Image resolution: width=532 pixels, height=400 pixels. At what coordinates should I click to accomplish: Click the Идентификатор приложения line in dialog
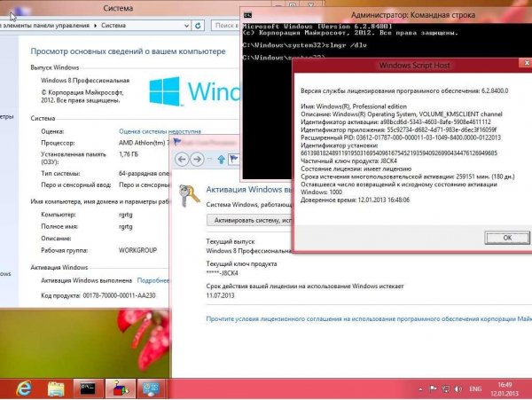[x=399, y=129]
